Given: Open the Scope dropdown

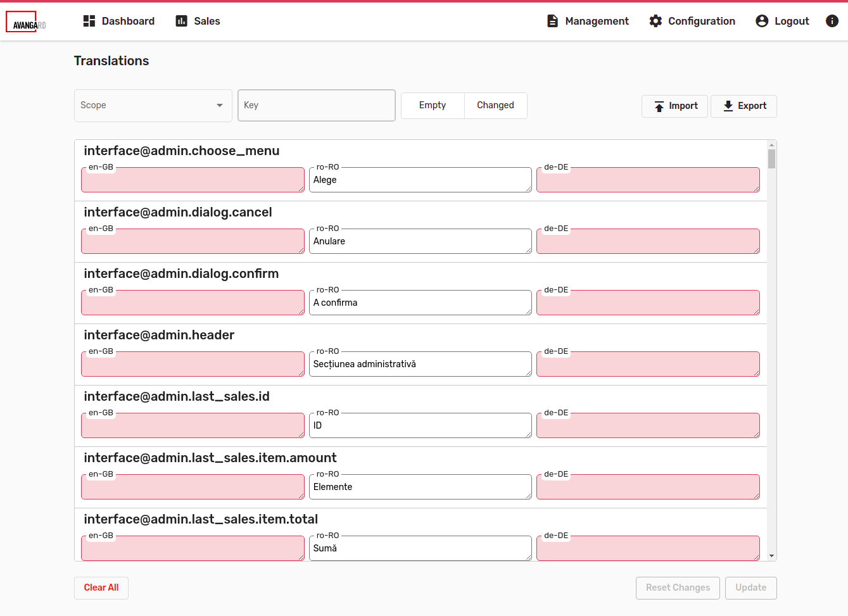Looking at the screenshot, I should point(153,106).
